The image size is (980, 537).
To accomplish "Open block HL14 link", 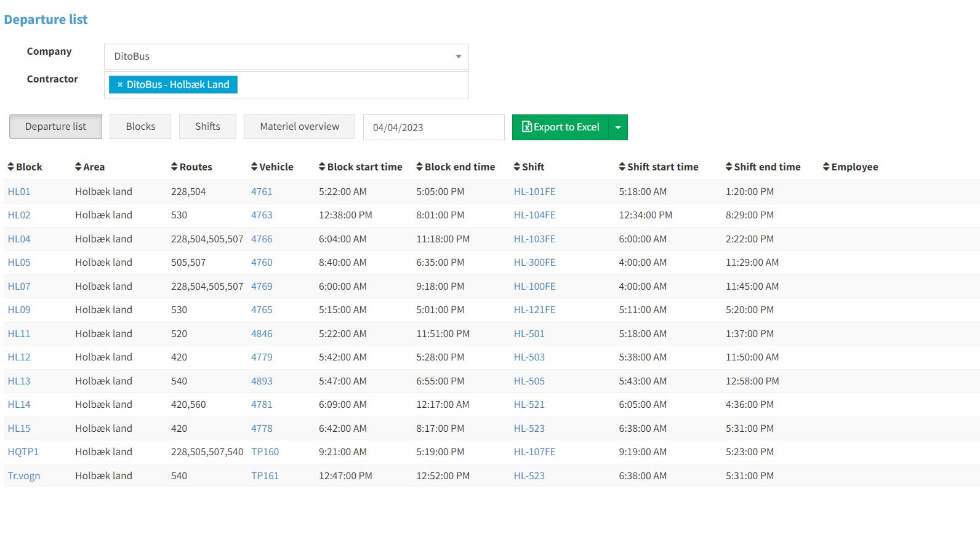I will coord(19,405).
